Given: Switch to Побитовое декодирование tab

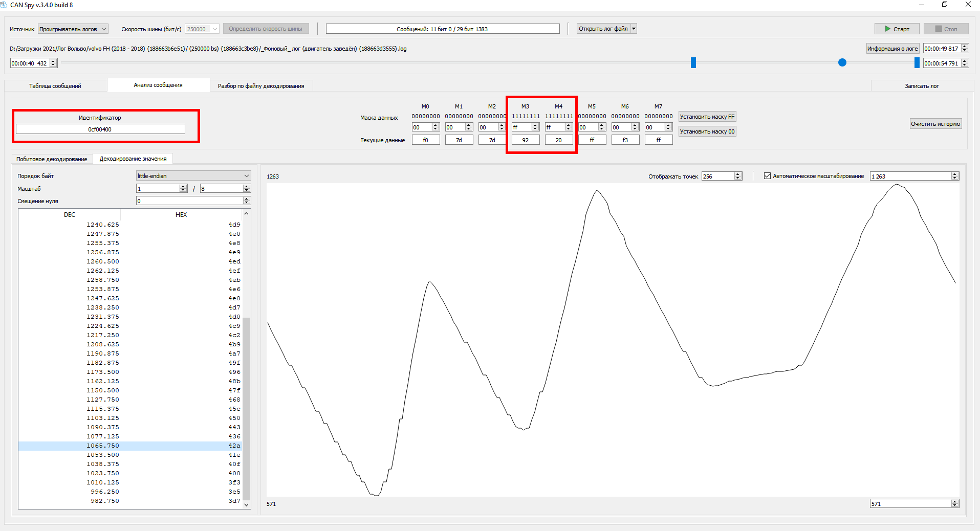Looking at the screenshot, I should [52, 159].
